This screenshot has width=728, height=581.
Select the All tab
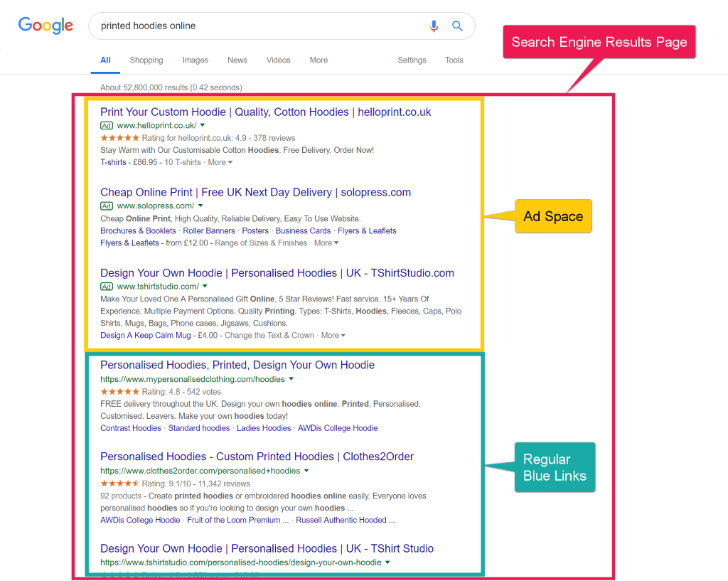(105, 60)
